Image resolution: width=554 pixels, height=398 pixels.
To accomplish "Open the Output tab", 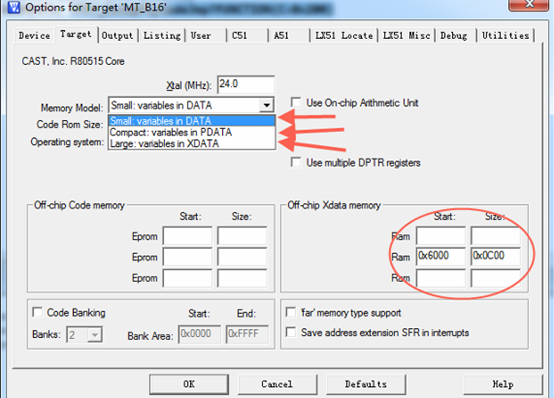I will click(117, 36).
